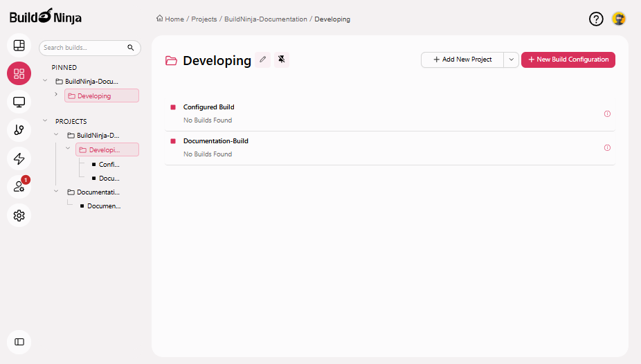Viewport: 641px width, 364px height.
Task: Click the Developing page heading
Action: pos(217,60)
